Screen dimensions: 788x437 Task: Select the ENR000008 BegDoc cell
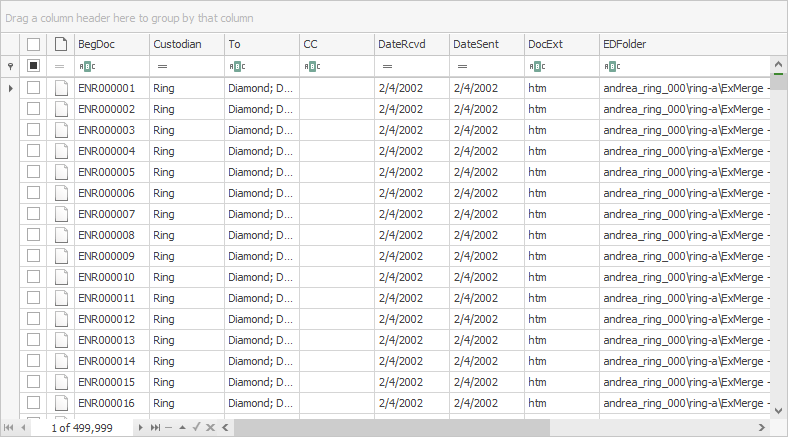111,235
